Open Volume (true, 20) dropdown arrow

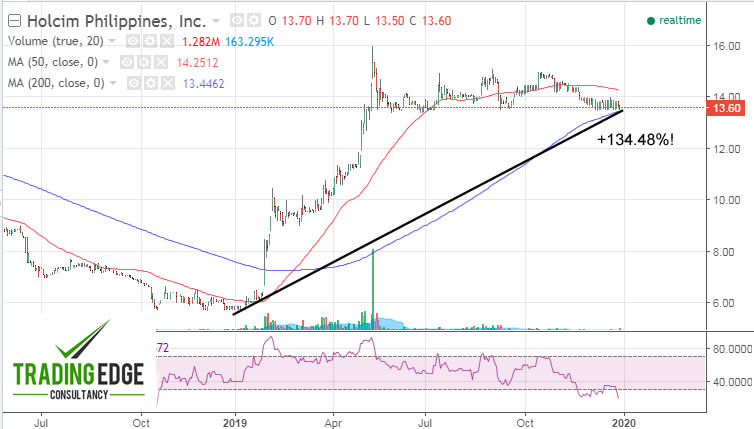tap(112, 41)
